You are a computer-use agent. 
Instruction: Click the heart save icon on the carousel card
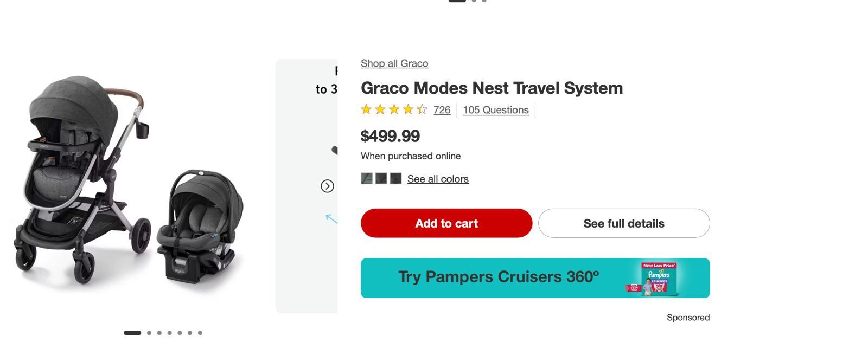(x=335, y=151)
